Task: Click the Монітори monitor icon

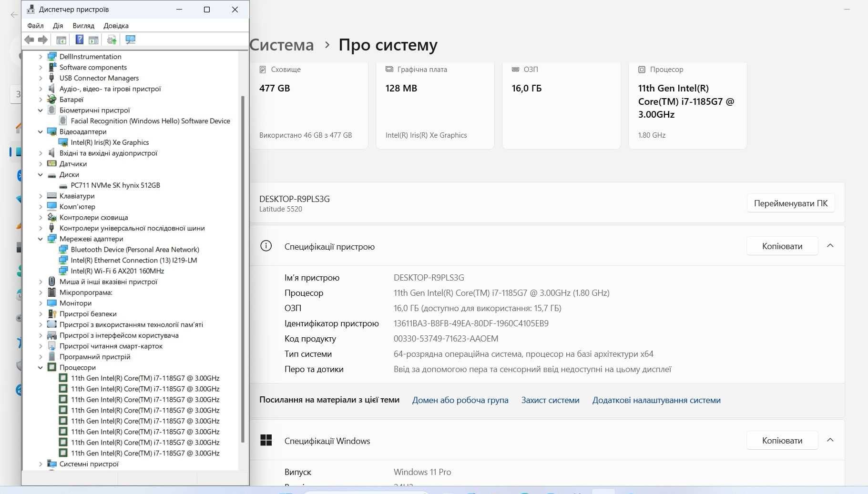Action: tap(52, 303)
